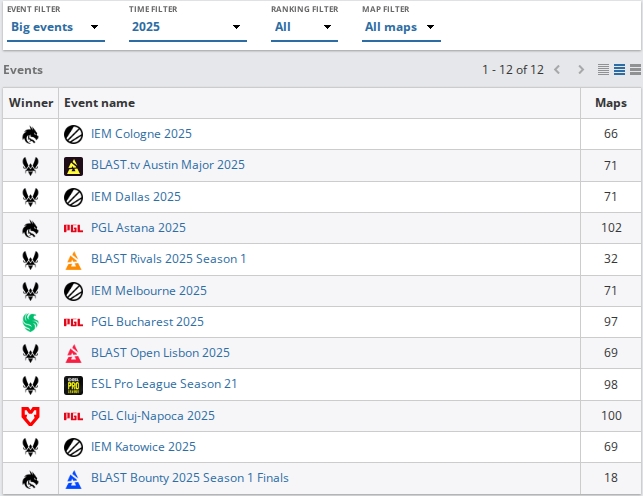Viewport: 643px width, 496px height.
Task: Click winner team logo for IEM Dallas row
Action: point(30,197)
